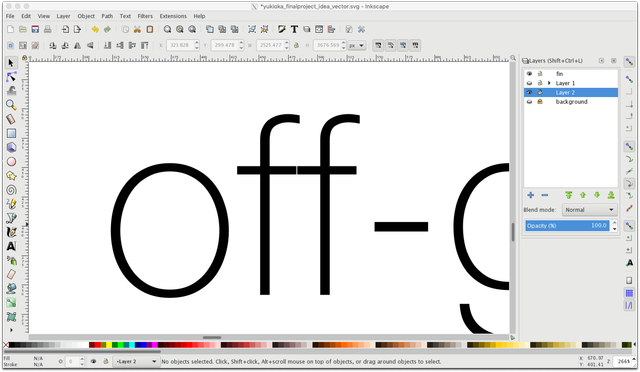
Task: Open the Edit menu
Action: [x=26, y=16]
